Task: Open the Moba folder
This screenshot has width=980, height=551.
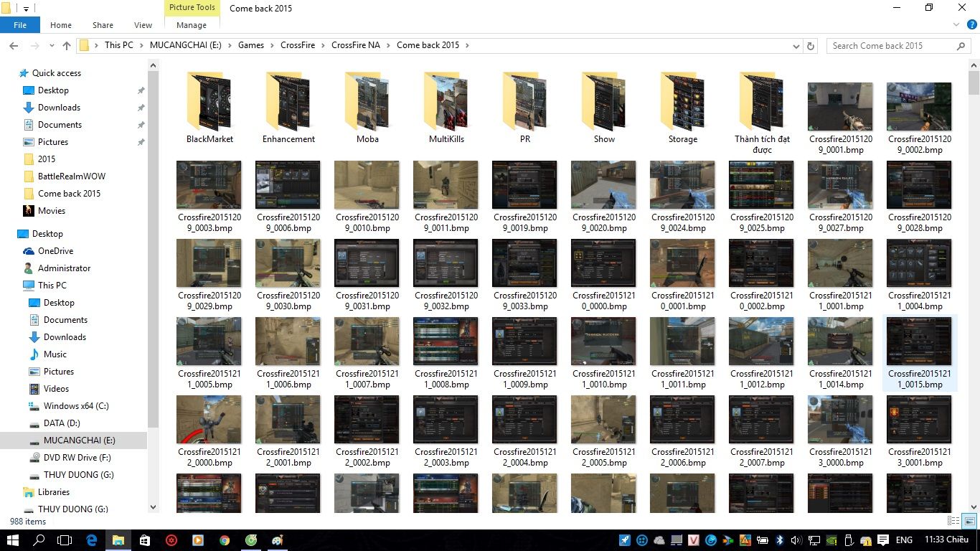Action: click(367, 108)
